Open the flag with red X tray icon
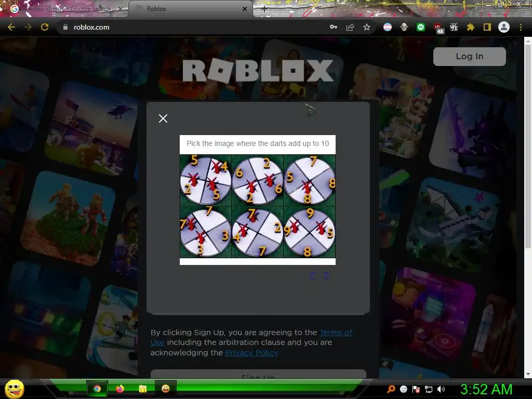532x399 pixels. pos(416,389)
